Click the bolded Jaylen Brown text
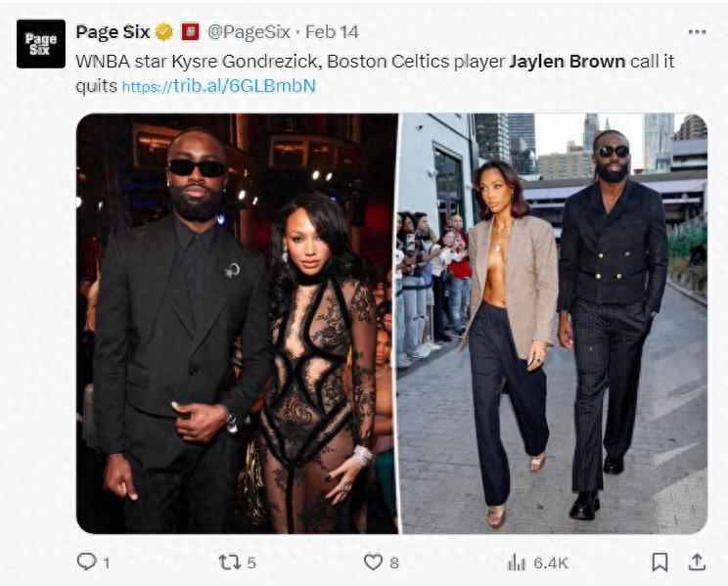The image size is (728, 586). (568, 62)
